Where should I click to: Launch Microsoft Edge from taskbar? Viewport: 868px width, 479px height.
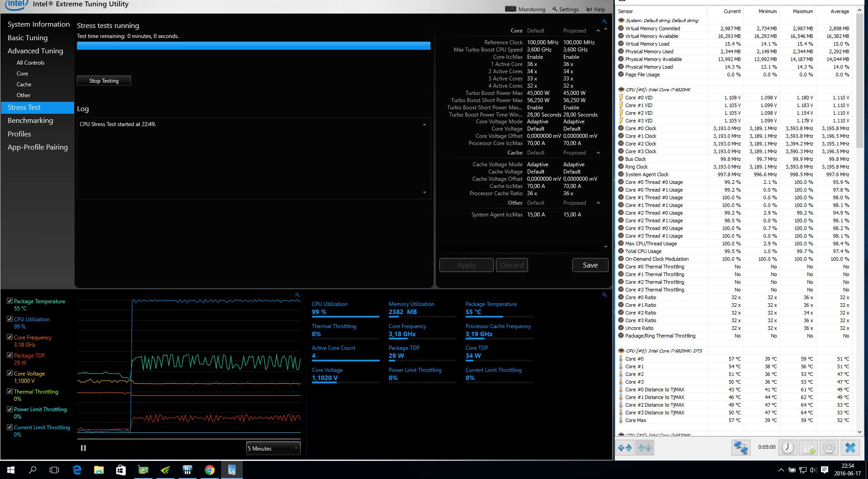pyautogui.click(x=77, y=470)
